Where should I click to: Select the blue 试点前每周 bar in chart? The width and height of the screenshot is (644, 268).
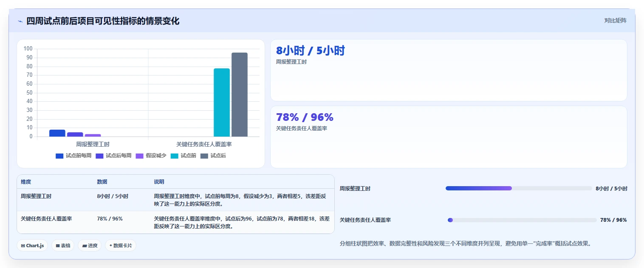(57, 133)
